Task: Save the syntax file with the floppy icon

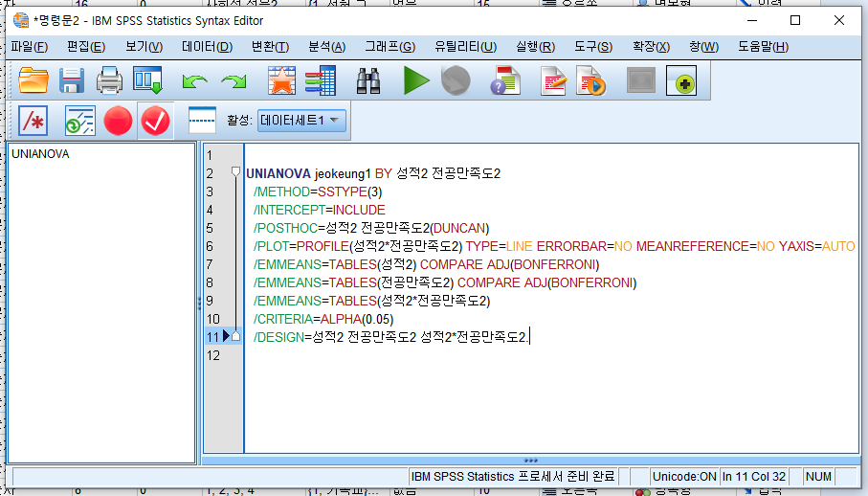Action: (72, 80)
